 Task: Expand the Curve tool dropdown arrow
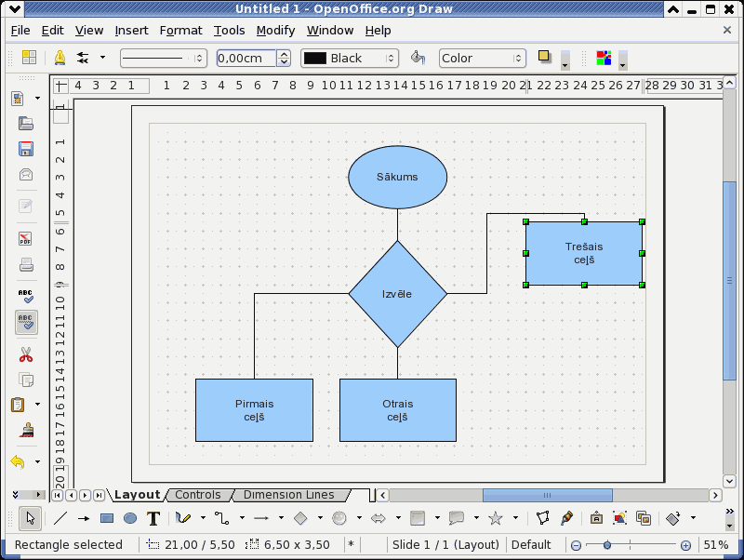[x=203, y=518]
